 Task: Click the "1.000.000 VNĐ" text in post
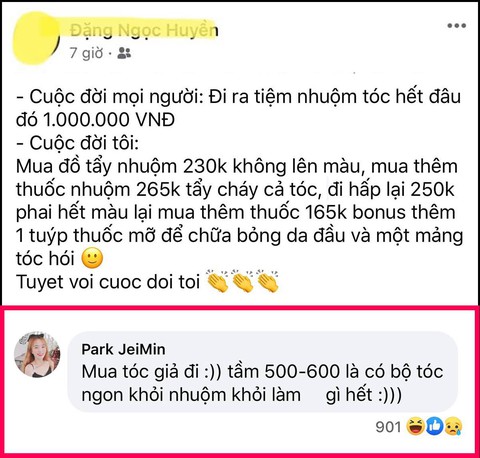point(109,120)
